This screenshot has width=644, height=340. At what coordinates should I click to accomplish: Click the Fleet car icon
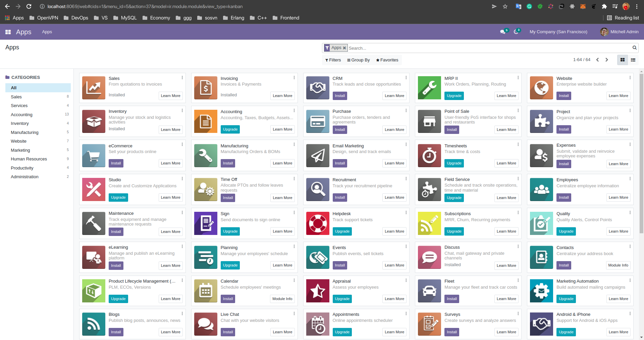(x=429, y=291)
